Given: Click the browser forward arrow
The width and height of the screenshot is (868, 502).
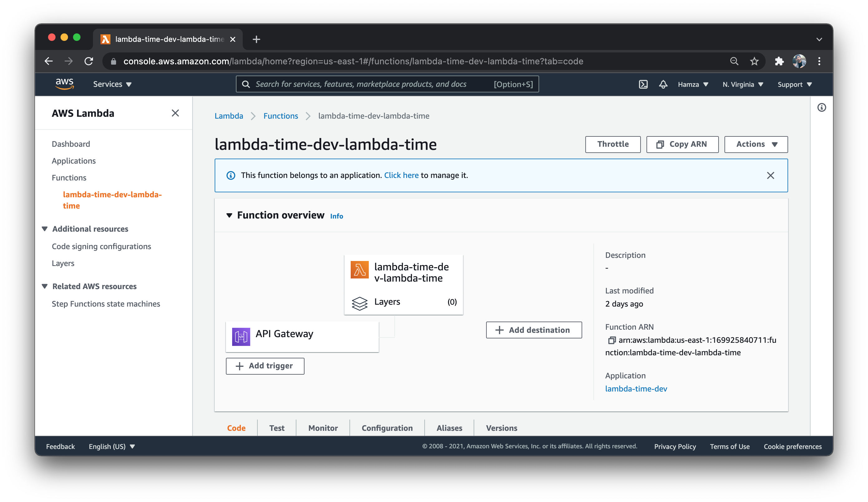Looking at the screenshot, I should 69,61.
